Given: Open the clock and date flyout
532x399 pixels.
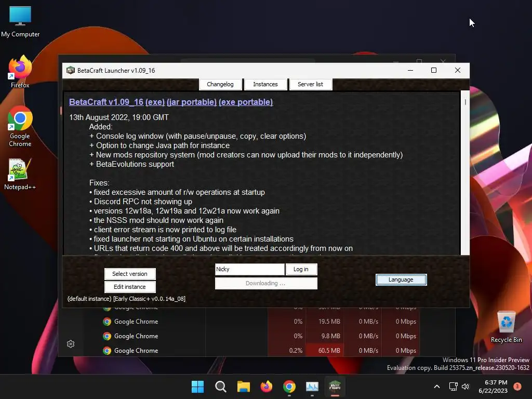Looking at the screenshot, I should coord(493,387).
